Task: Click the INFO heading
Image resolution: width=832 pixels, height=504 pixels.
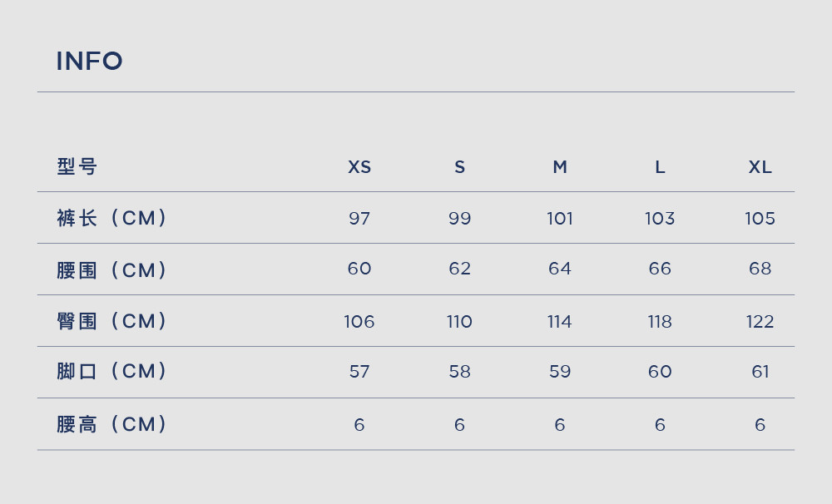Action: pos(89,61)
